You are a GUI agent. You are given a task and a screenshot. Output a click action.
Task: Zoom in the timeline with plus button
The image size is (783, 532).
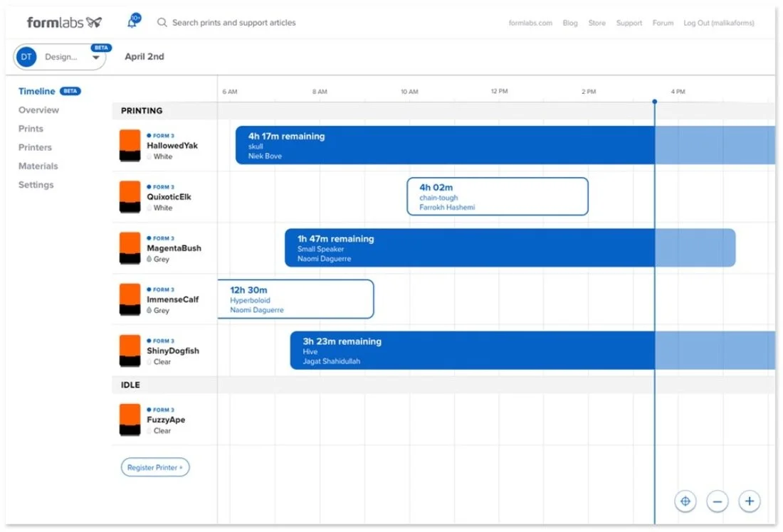pos(749,501)
